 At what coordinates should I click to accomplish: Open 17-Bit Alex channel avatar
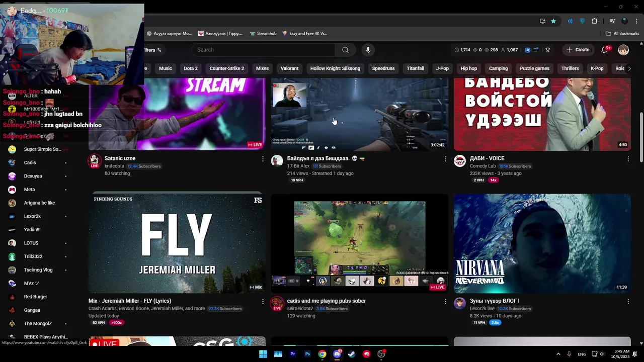pyautogui.click(x=277, y=161)
